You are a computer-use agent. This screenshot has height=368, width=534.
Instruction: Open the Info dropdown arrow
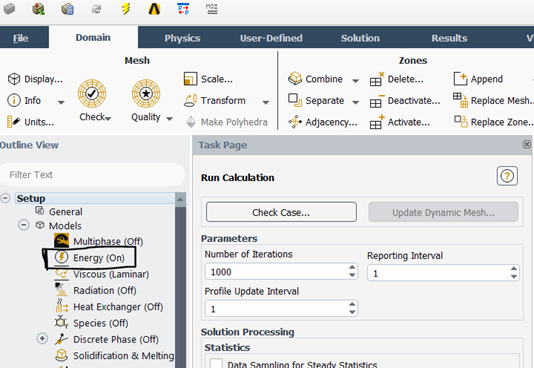tap(61, 102)
